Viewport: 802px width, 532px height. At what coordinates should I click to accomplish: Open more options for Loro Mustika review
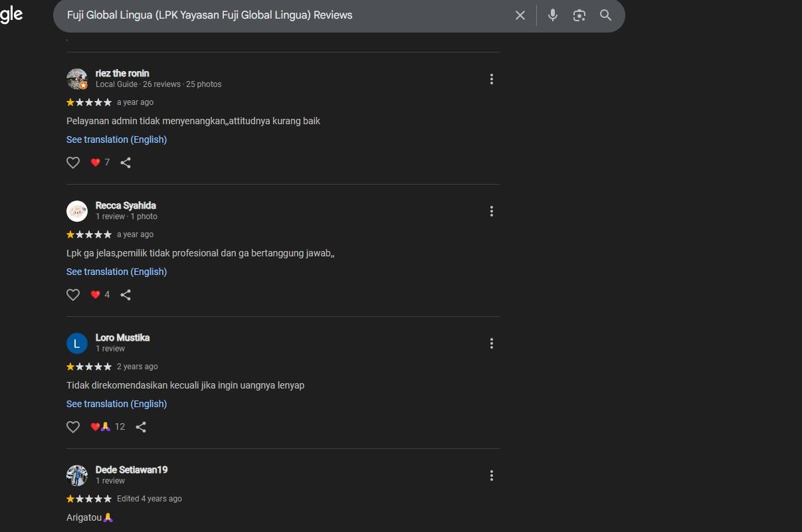[x=492, y=343]
